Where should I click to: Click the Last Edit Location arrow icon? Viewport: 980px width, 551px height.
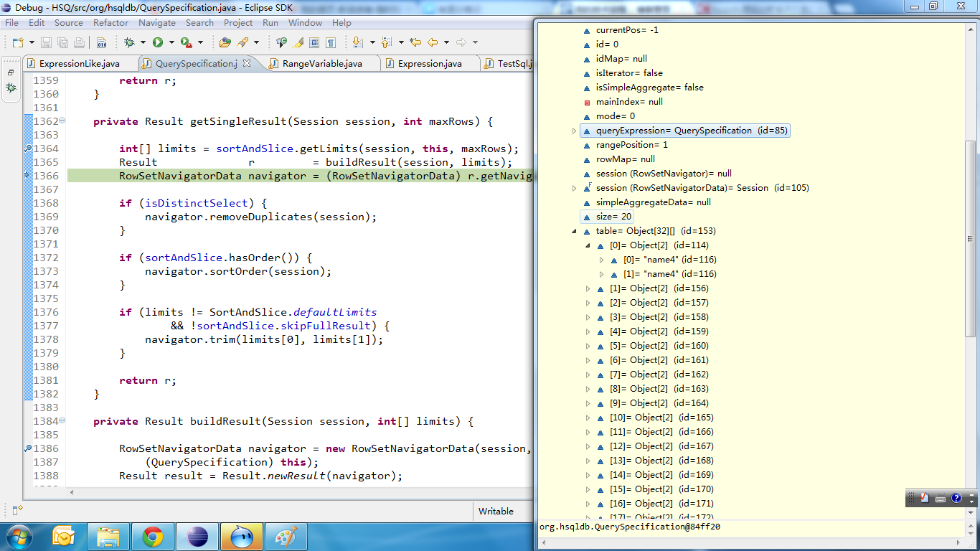416,42
